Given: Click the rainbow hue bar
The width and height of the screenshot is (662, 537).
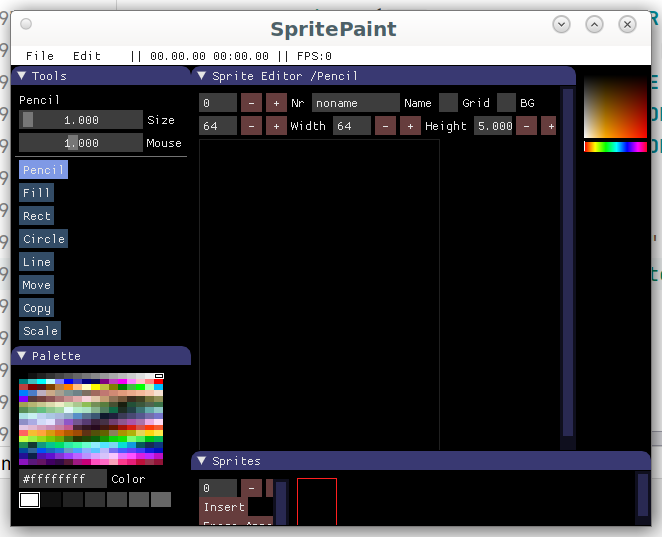Looking at the screenshot, I should point(615,146).
